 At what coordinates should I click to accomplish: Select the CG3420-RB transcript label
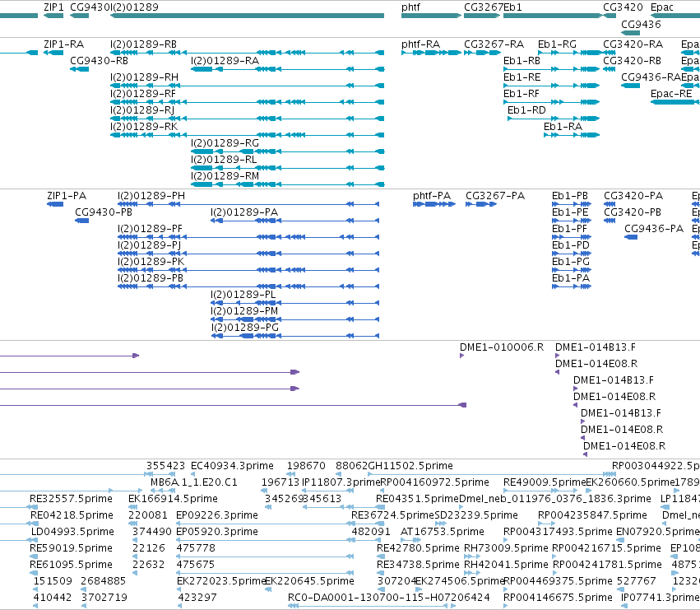(x=633, y=61)
